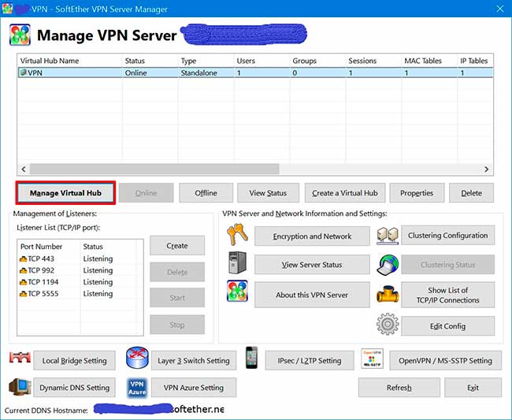Select 'TCP 5555' listener row

pyautogui.click(x=80, y=294)
